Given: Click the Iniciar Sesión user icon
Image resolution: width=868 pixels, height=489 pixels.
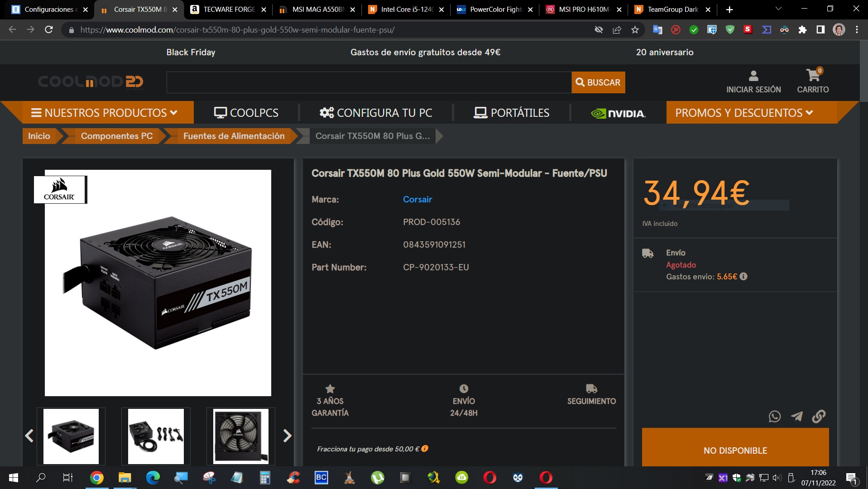Looking at the screenshot, I should [x=753, y=76].
